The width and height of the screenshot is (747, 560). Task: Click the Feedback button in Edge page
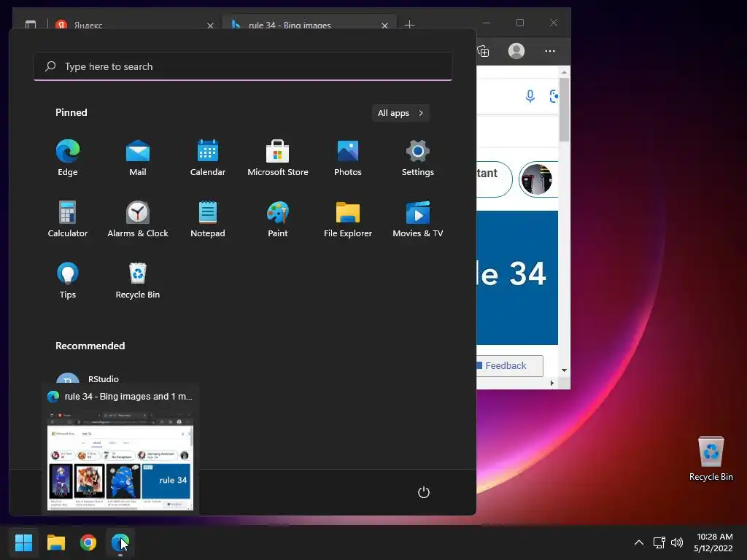click(509, 366)
